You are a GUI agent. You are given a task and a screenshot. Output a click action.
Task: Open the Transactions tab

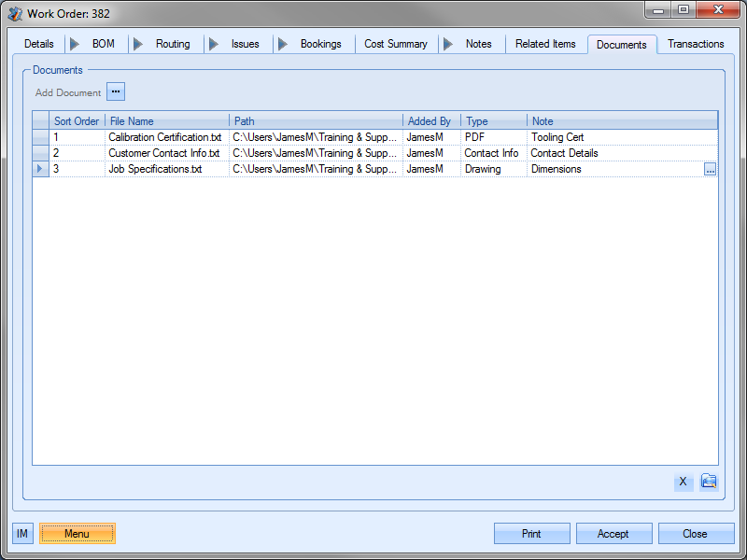[x=696, y=44]
